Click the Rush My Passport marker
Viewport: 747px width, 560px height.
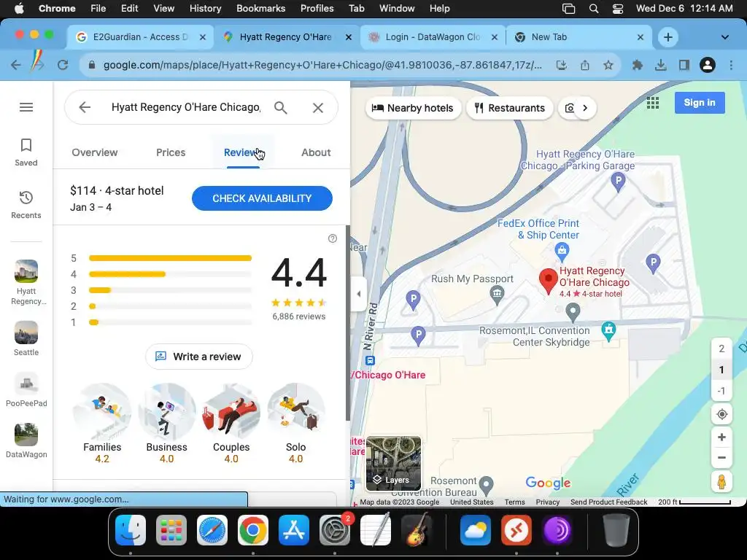[498, 295]
